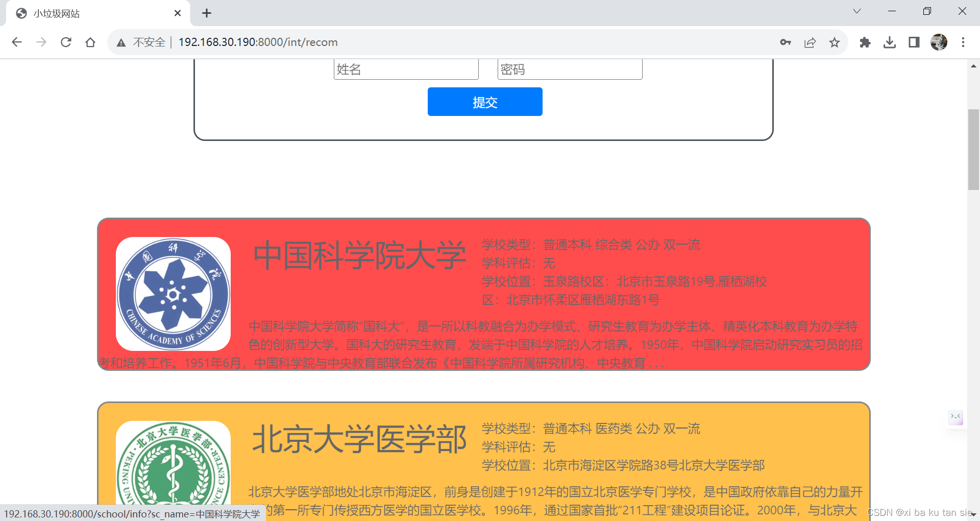Click inside the 姓名 name field
Image resolution: width=980 pixels, height=521 pixels.
tap(406, 69)
